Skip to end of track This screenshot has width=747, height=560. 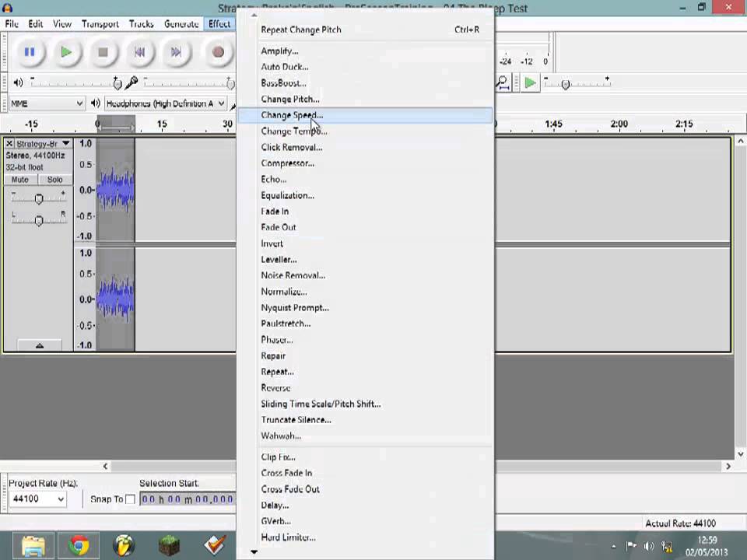pyautogui.click(x=176, y=52)
